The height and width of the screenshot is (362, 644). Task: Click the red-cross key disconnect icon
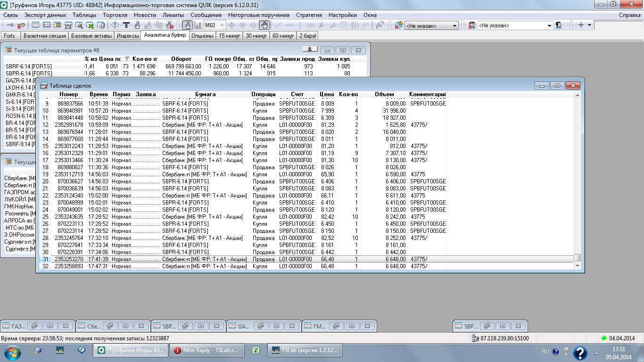click(x=21, y=25)
